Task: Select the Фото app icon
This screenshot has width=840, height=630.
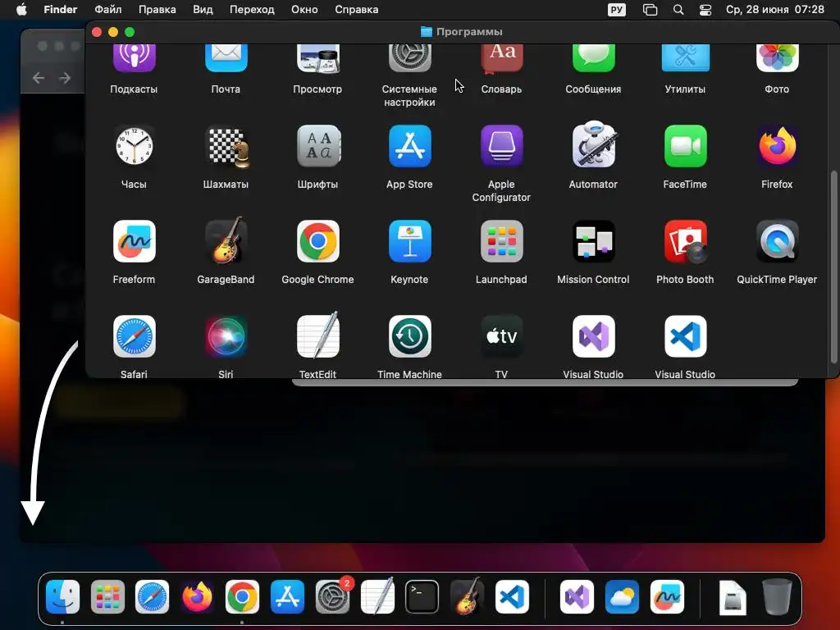Action: tap(777, 58)
